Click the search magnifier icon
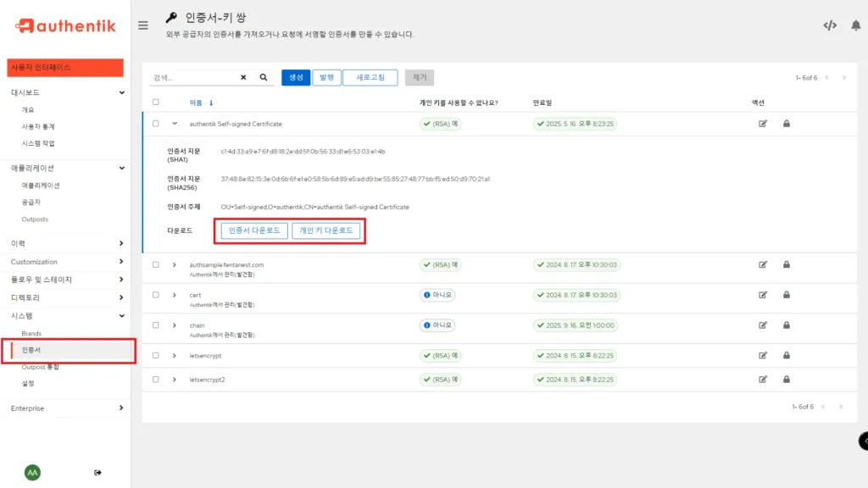 tap(264, 77)
